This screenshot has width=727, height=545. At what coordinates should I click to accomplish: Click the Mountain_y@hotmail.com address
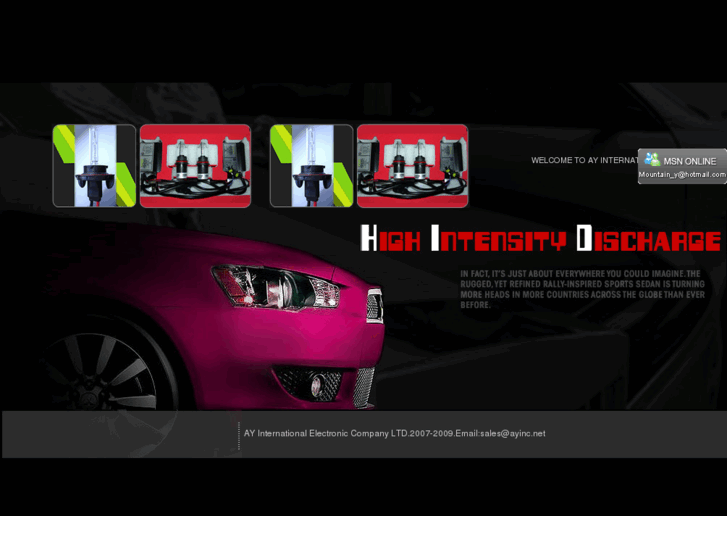[x=682, y=175]
